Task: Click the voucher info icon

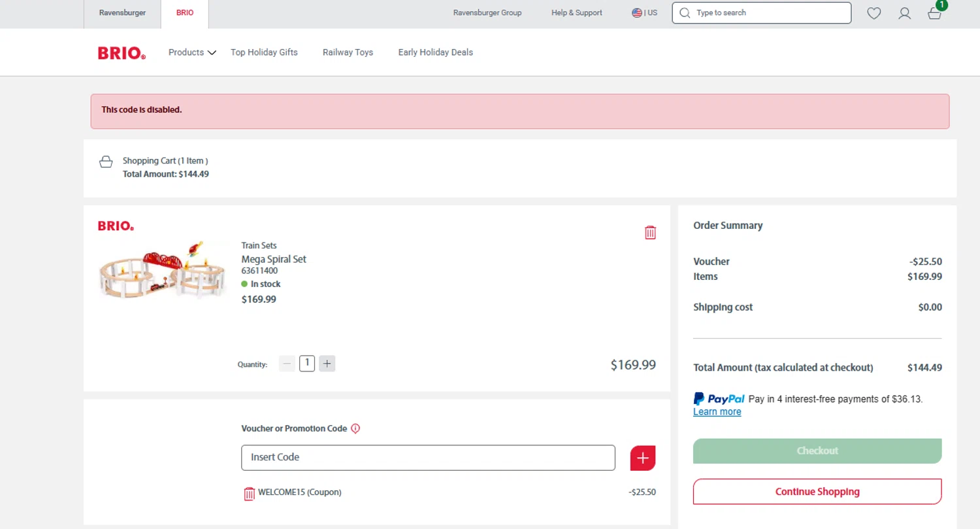Action: pos(355,429)
